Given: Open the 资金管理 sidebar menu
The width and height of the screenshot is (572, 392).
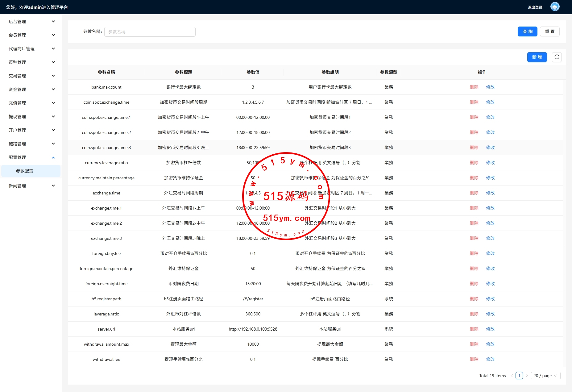Looking at the screenshot, I should pyautogui.click(x=31, y=90).
